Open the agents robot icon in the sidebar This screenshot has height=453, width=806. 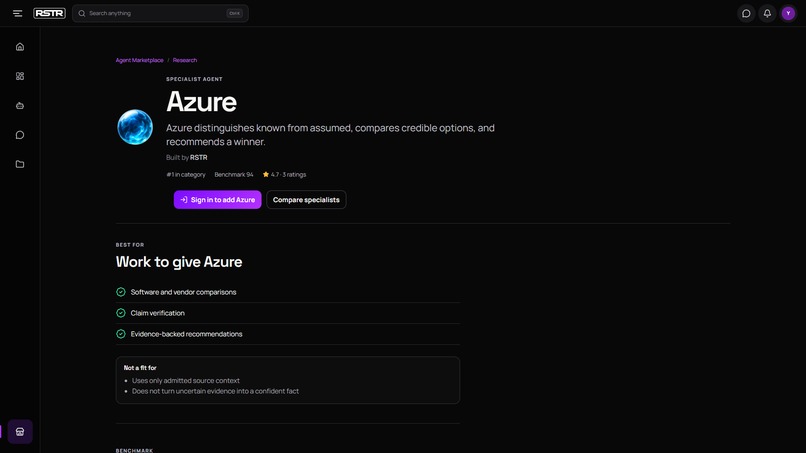(20, 105)
